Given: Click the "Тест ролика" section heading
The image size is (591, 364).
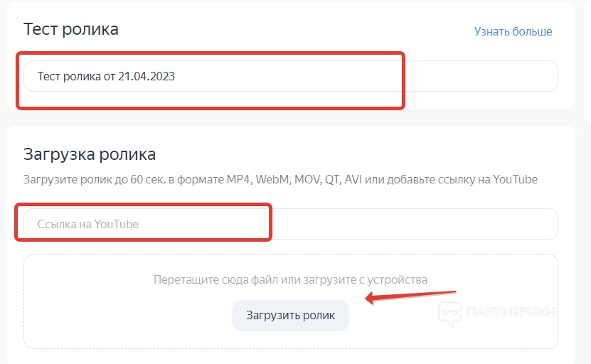Looking at the screenshot, I should 71,29.
